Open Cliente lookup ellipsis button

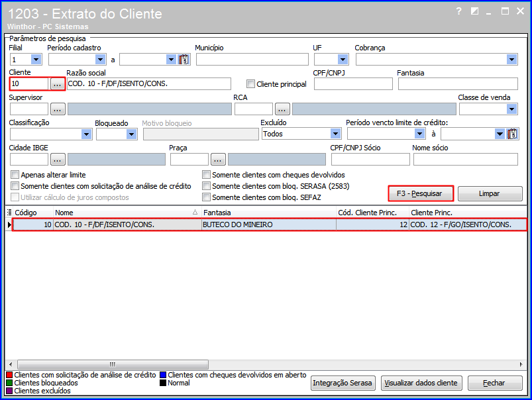coord(58,84)
